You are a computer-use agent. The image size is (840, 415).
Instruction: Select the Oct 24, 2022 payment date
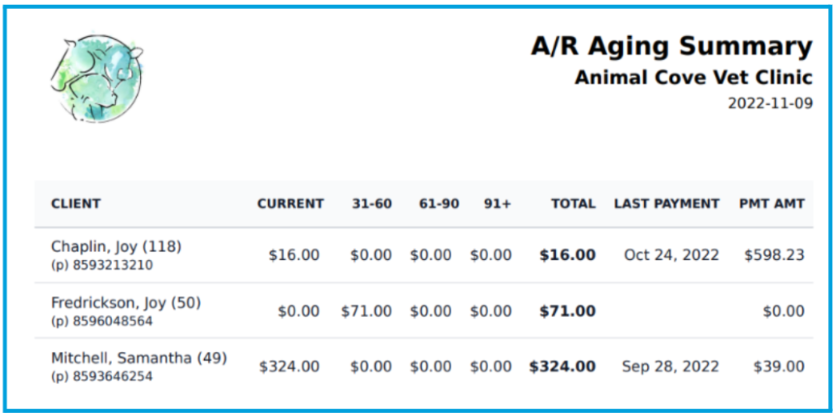point(671,255)
